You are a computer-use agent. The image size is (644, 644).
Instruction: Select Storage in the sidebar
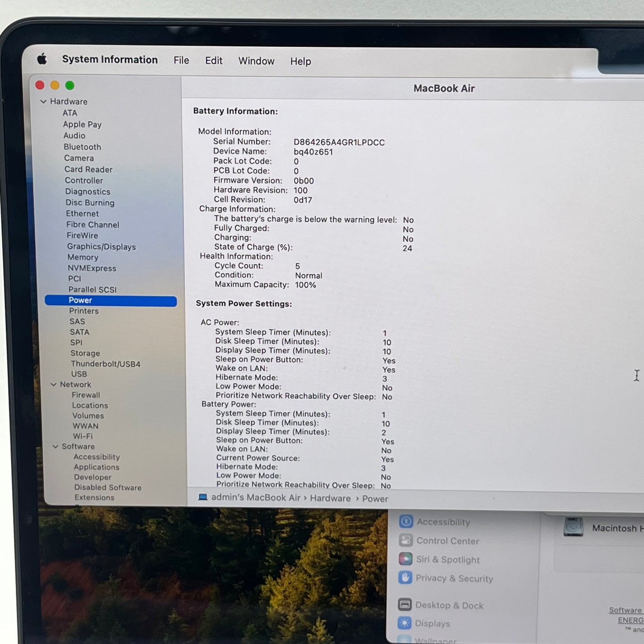[85, 353]
